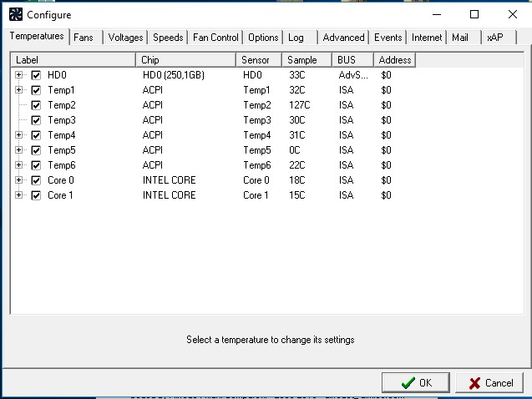Disable the Core 0 checkbox

36,180
